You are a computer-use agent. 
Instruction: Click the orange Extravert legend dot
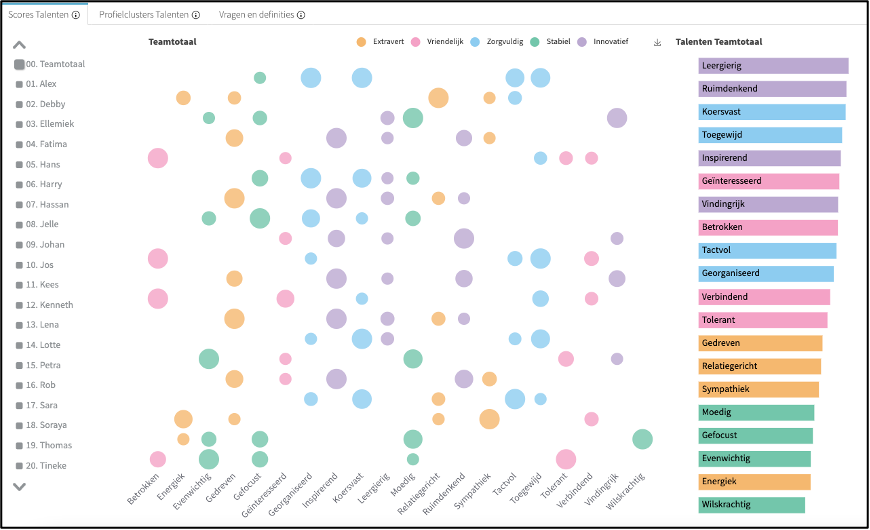[x=361, y=42]
